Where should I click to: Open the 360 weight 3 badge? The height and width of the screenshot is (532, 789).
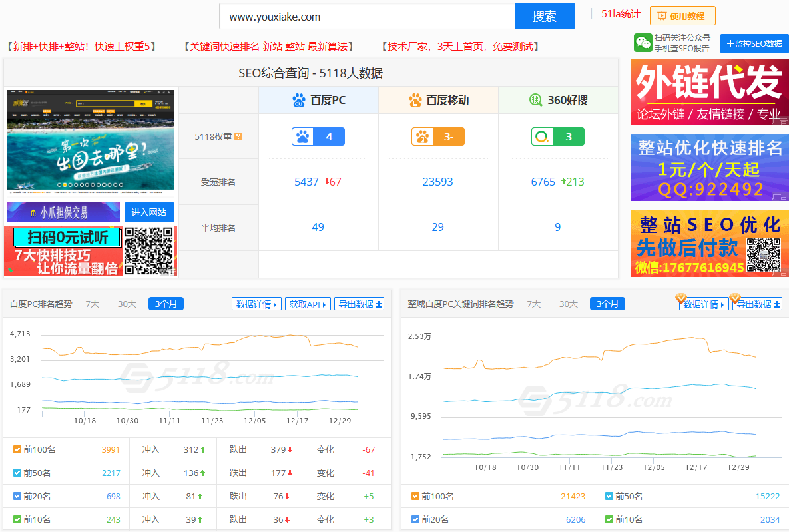pos(557,136)
